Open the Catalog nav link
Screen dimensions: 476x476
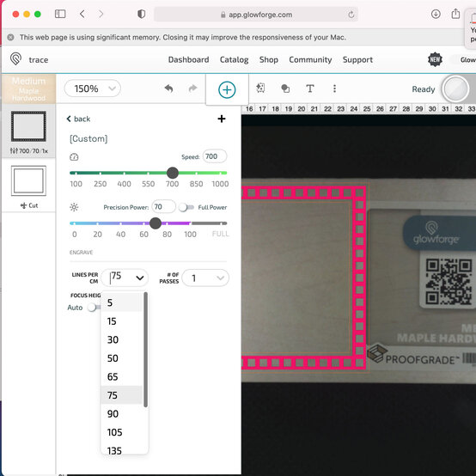click(234, 59)
